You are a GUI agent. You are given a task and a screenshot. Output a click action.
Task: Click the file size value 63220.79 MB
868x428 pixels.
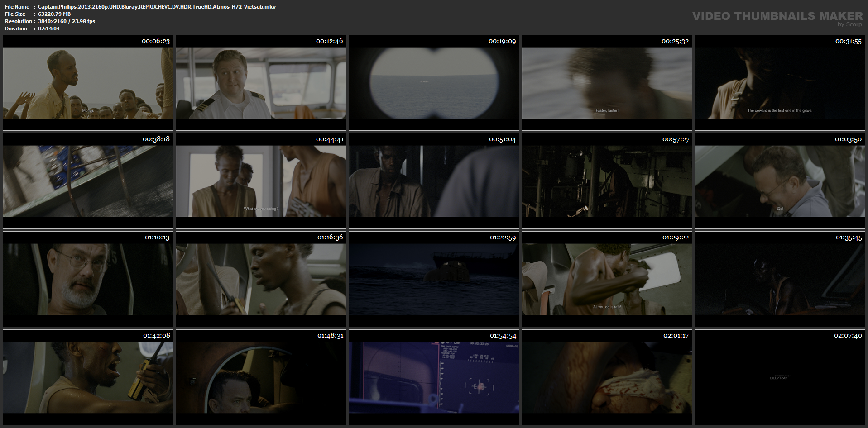[54, 14]
